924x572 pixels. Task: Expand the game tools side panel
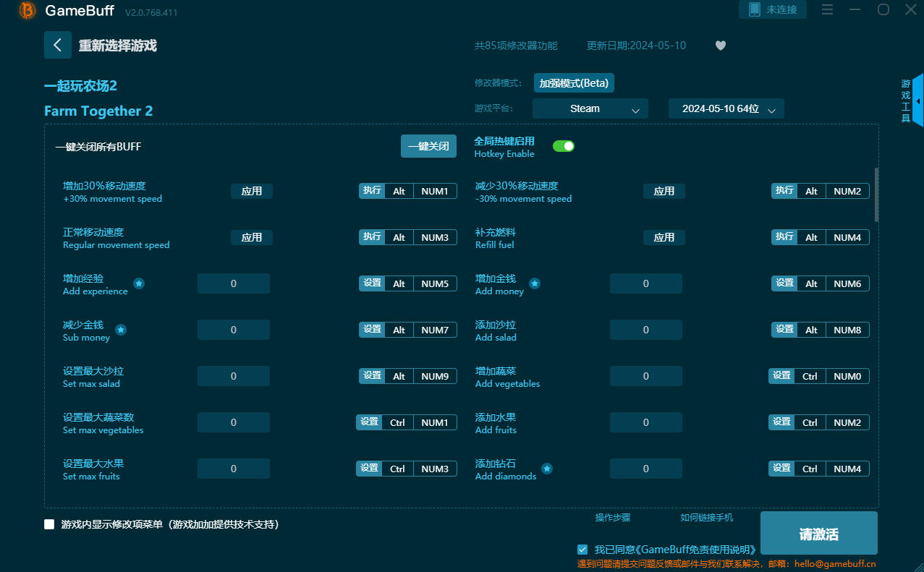917,101
